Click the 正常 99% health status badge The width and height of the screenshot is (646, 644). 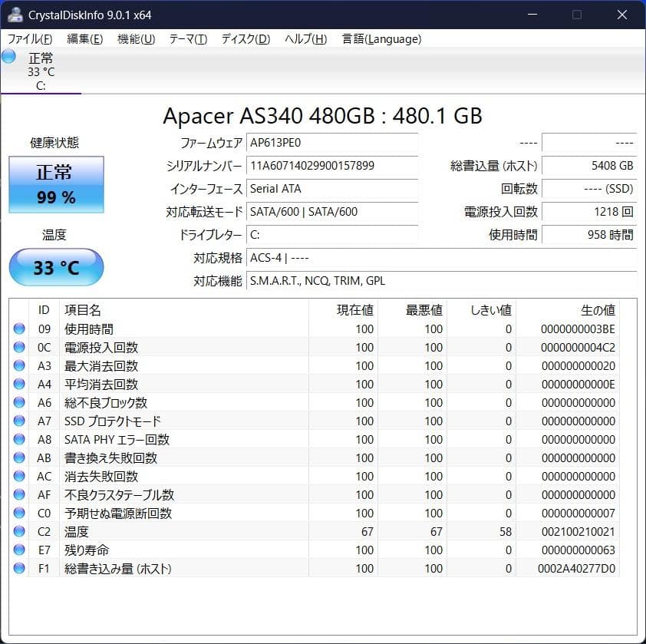pyautogui.click(x=55, y=184)
